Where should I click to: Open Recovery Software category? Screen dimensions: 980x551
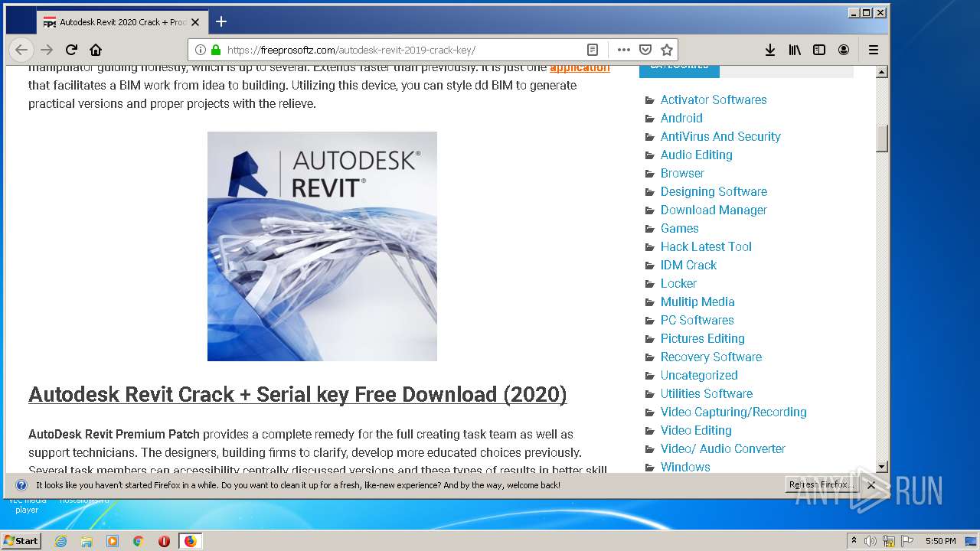(711, 357)
